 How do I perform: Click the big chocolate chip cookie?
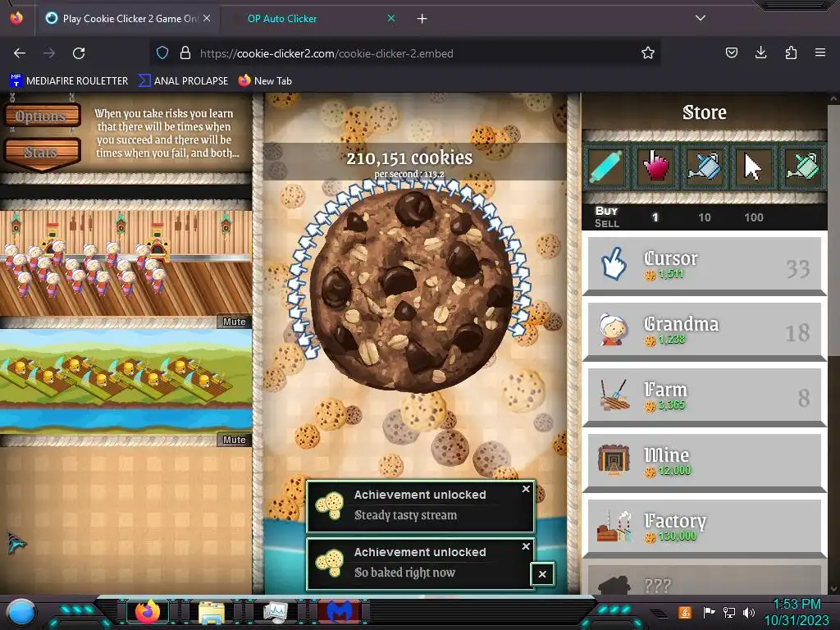[x=412, y=290]
